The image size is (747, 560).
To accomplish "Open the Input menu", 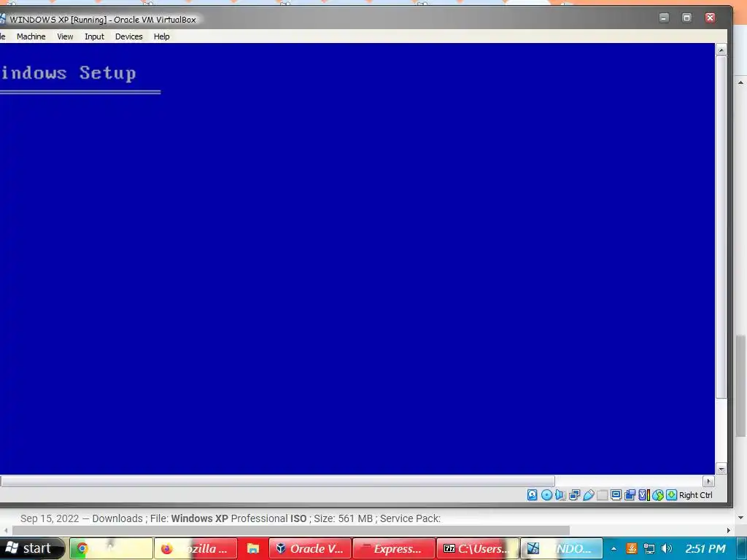I will (94, 36).
